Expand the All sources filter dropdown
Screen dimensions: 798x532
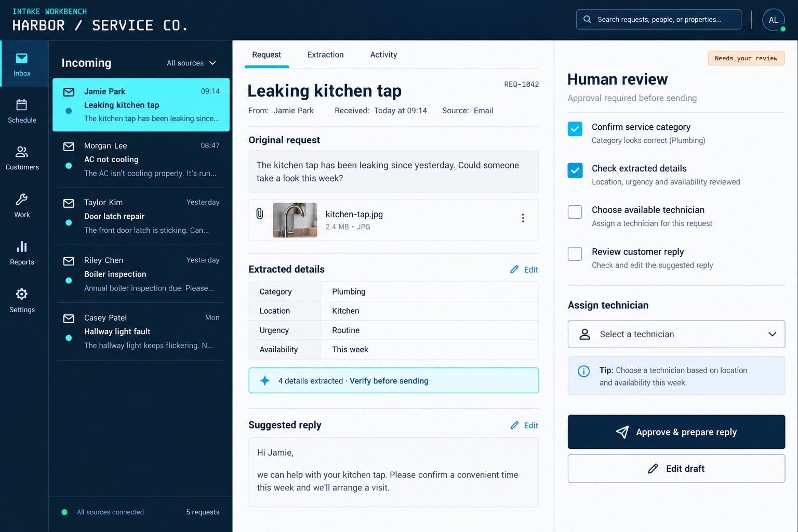coord(191,63)
